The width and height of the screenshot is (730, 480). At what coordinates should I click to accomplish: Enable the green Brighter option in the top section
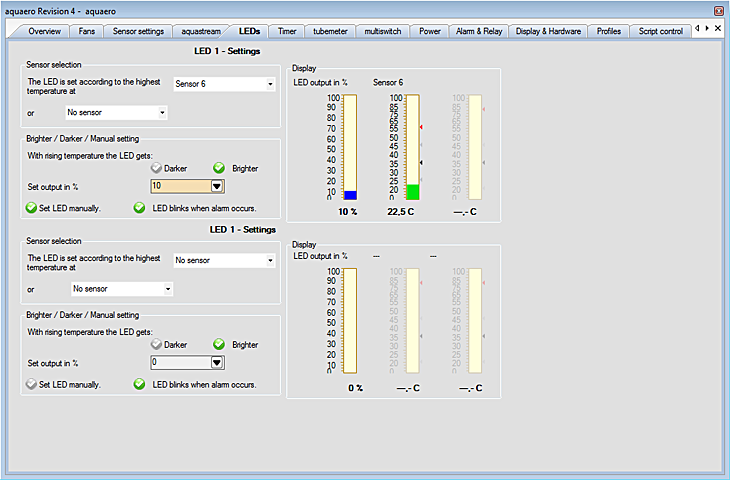(219, 168)
